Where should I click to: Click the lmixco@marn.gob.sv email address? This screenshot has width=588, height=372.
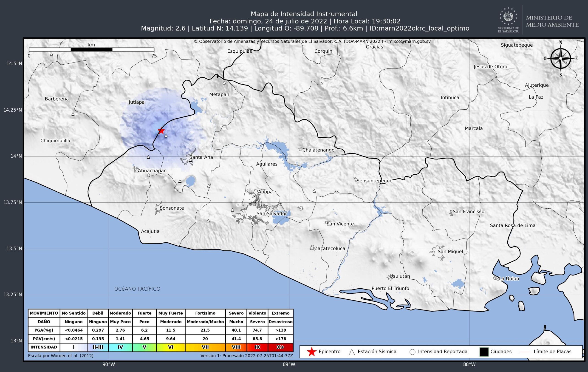[x=409, y=42]
